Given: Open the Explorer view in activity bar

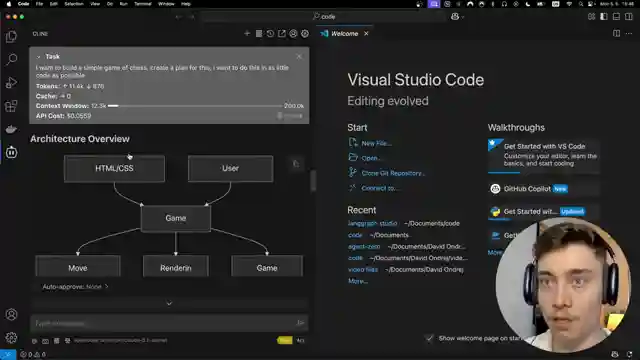Looking at the screenshot, I should 11,37.
